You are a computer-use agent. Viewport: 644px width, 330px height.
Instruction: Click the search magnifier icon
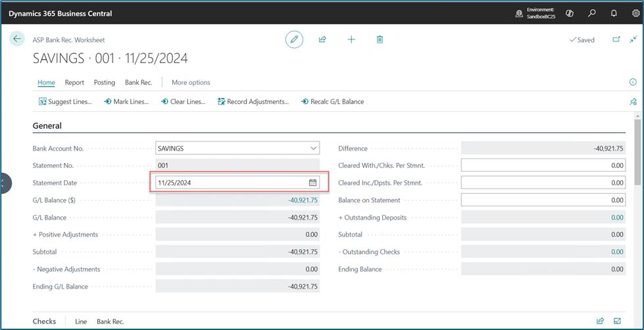(592, 14)
